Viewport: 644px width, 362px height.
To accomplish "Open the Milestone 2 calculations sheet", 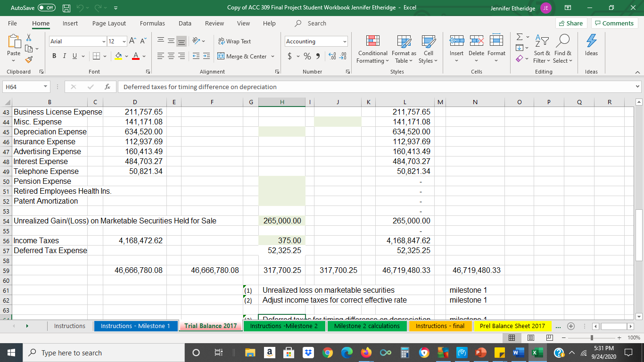I will point(367,326).
